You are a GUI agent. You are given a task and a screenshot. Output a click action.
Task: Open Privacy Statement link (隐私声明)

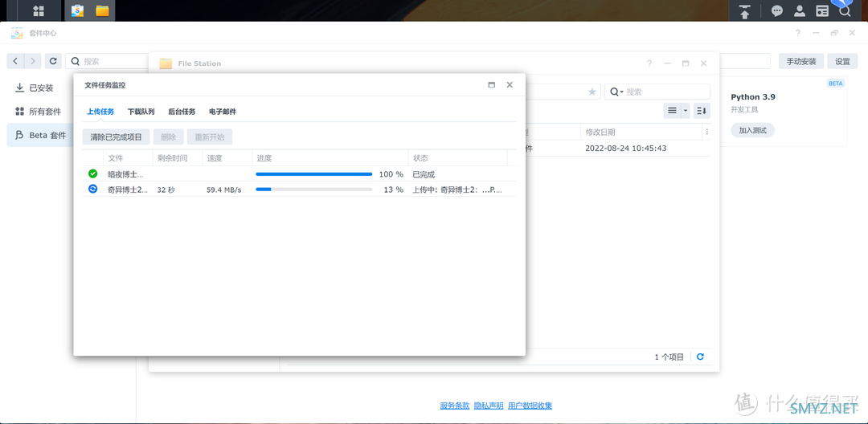click(489, 406)
